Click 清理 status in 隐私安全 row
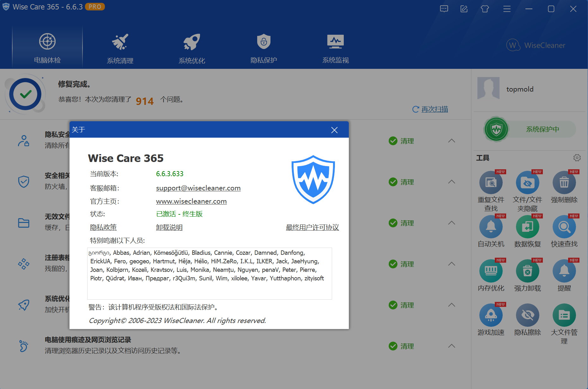Screen dimensions: 588x389 click(x=401, y=141)
